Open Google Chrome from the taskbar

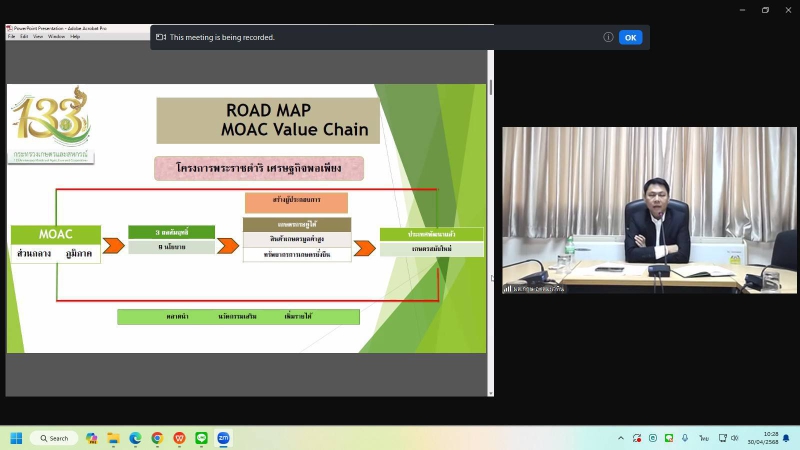pyautogui.click(x=157, y=438)
